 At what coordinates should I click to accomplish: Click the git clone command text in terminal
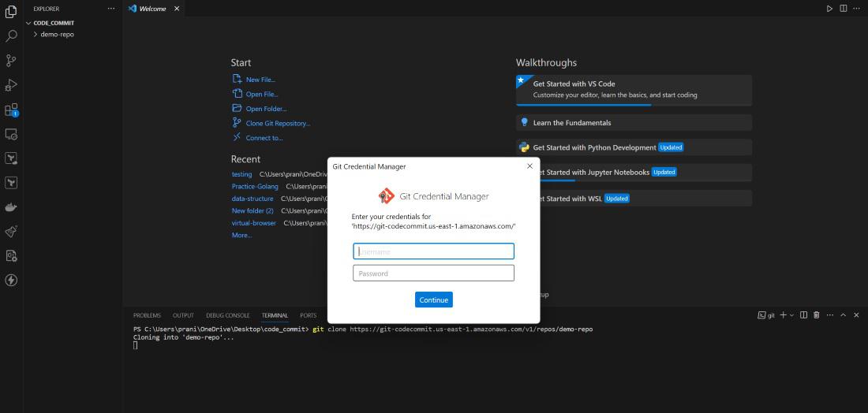point(452,329)
